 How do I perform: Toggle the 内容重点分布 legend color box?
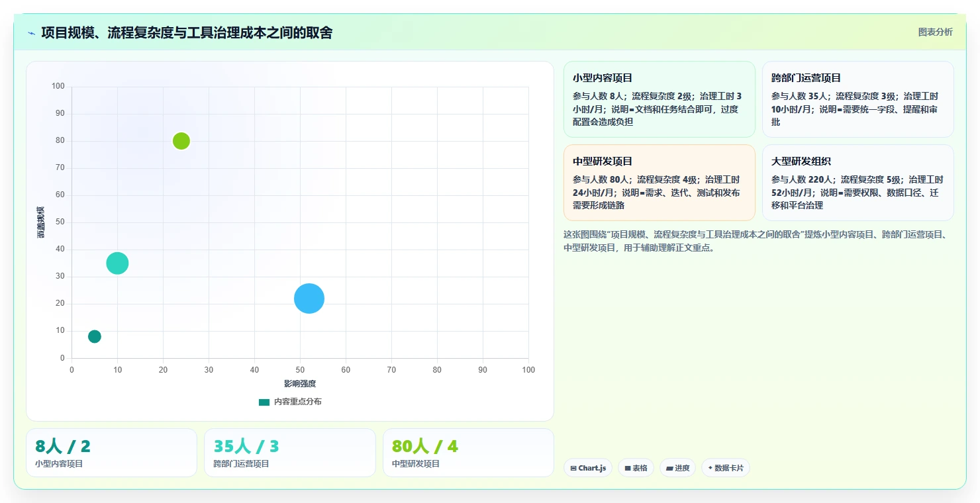[x=264, y=402]
